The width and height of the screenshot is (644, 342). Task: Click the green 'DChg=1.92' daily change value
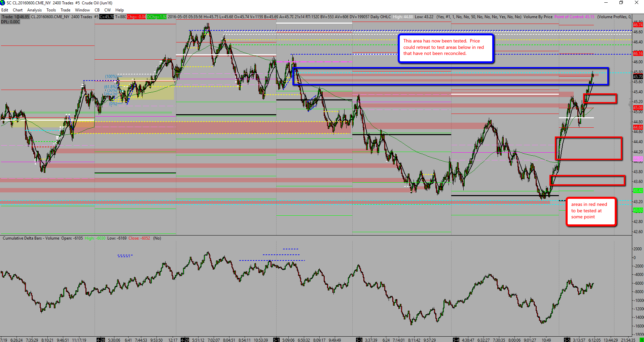(x=156, y=17)
